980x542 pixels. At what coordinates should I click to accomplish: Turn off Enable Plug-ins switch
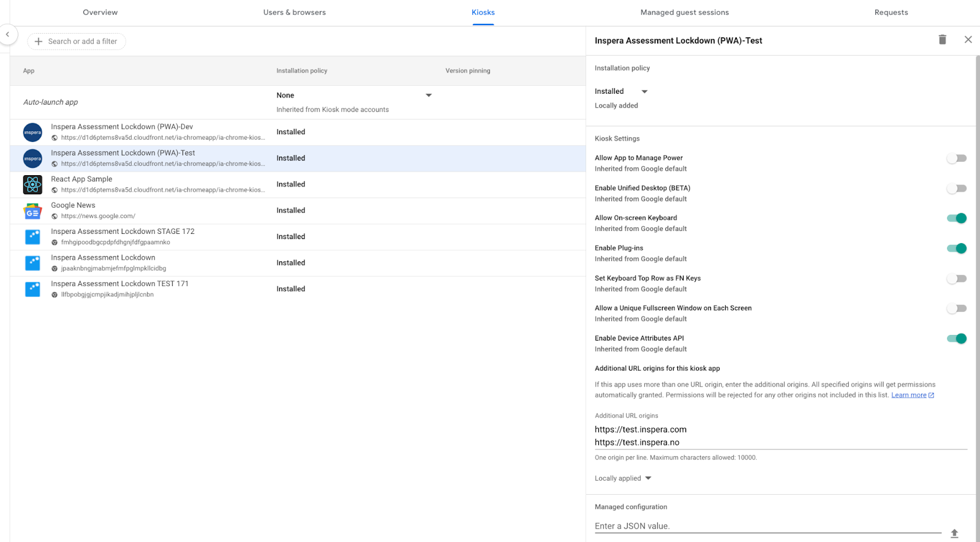[957, 249]
